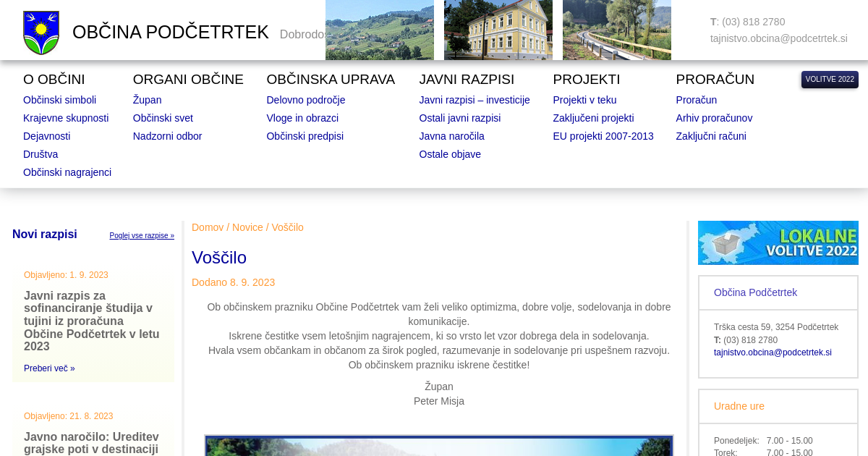
Task: Click the yellow building header photo
Action: [x=498, y=30]
